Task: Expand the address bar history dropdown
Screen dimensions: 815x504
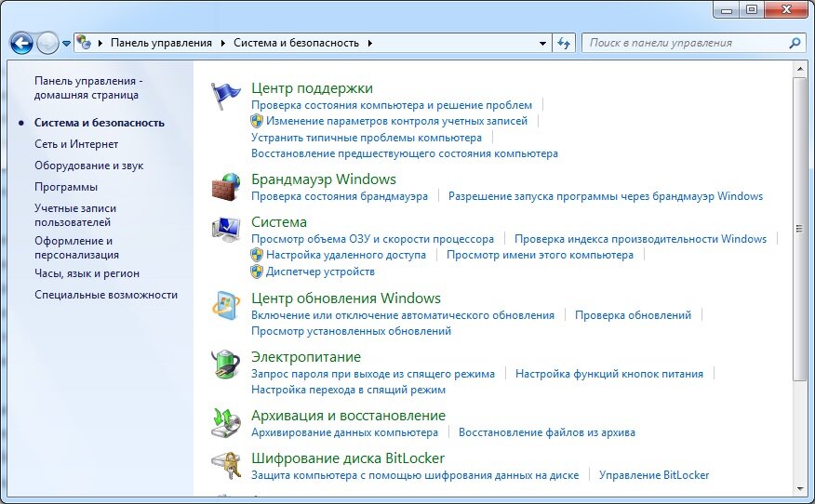Action: click(x=542, y=43)
